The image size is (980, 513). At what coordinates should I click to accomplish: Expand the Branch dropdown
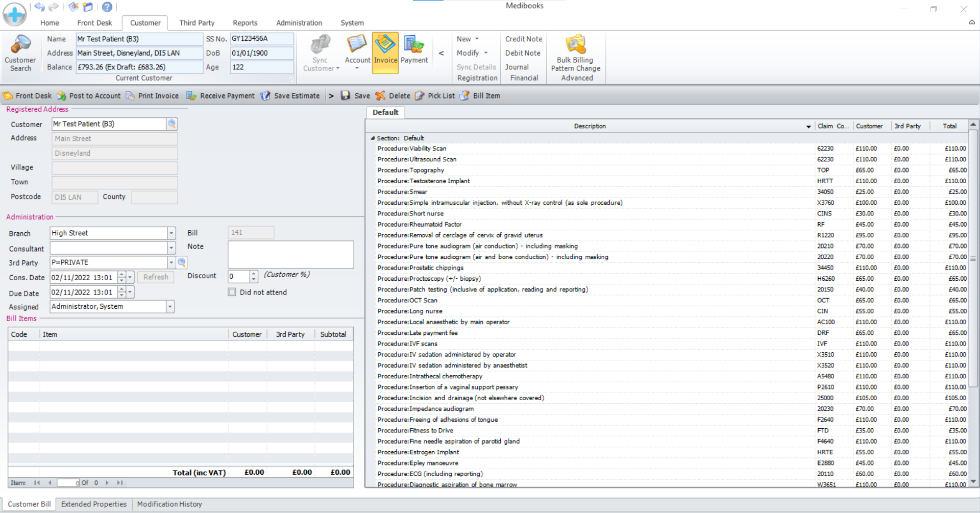pyautogui.click(x=171, y=233)
